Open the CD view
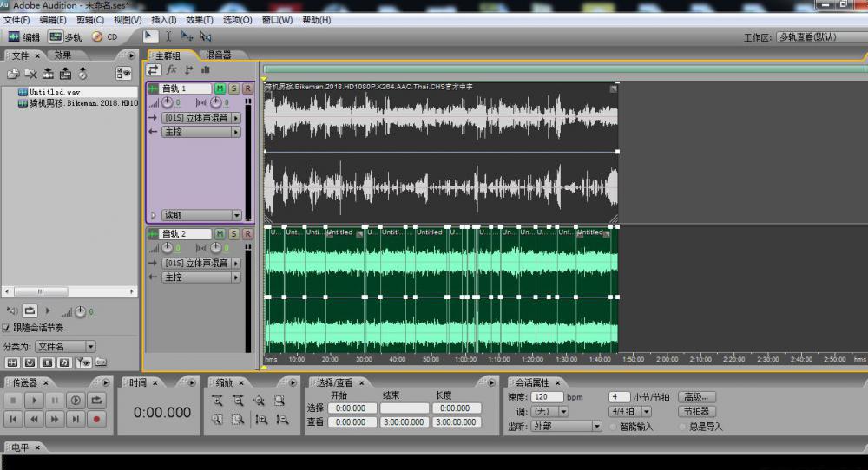This screenshot has height=470, width=868. (x=105, y=37)
